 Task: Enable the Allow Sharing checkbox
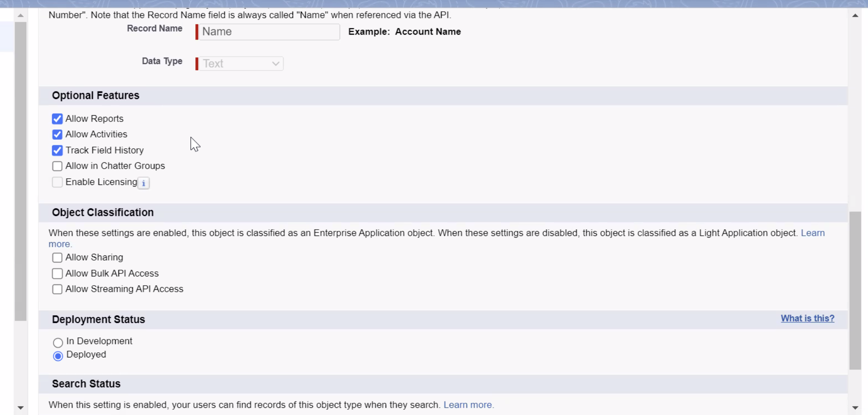click(57, 258)
